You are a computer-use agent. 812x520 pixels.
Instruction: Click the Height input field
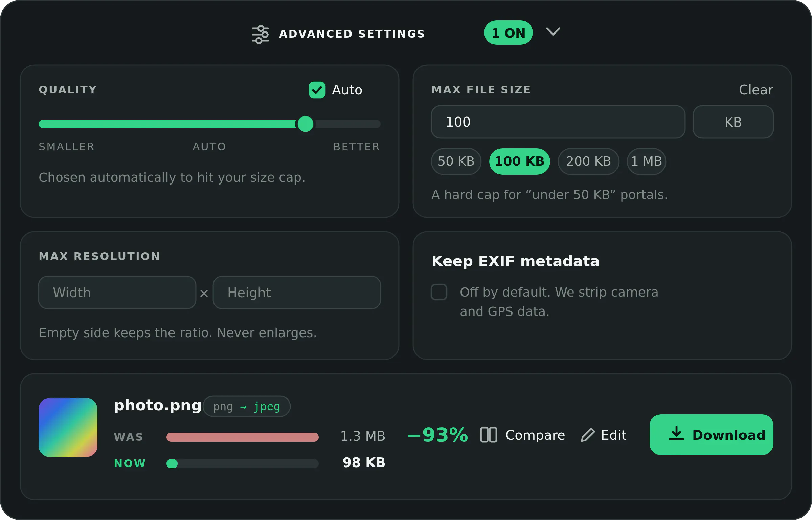click(297, 292)
